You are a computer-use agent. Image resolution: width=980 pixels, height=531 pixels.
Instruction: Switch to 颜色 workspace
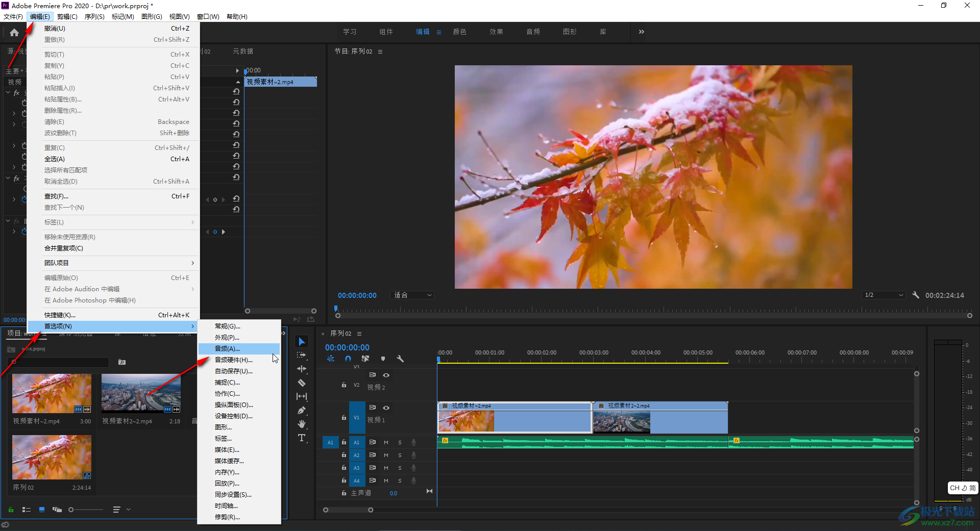[459, 32]
